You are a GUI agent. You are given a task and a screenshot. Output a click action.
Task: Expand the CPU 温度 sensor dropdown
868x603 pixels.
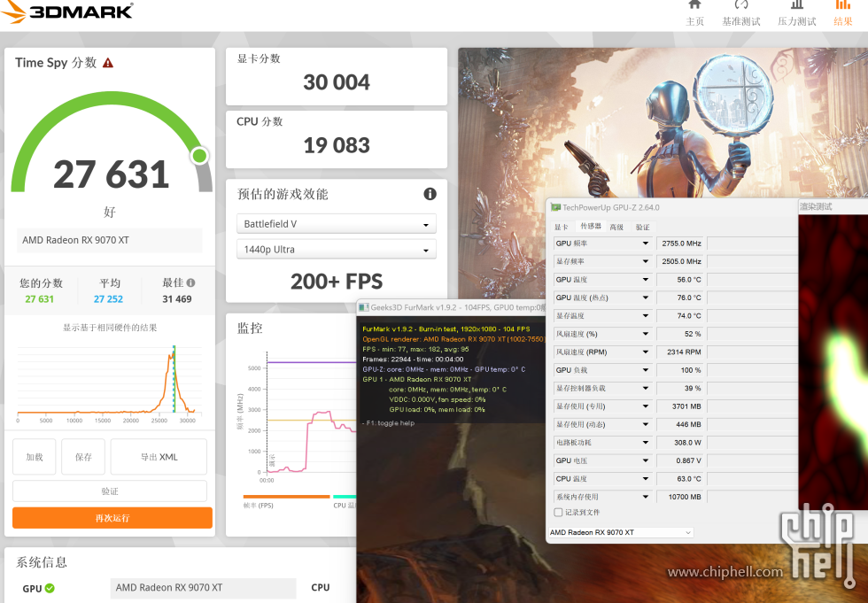[x=645, y=478]
